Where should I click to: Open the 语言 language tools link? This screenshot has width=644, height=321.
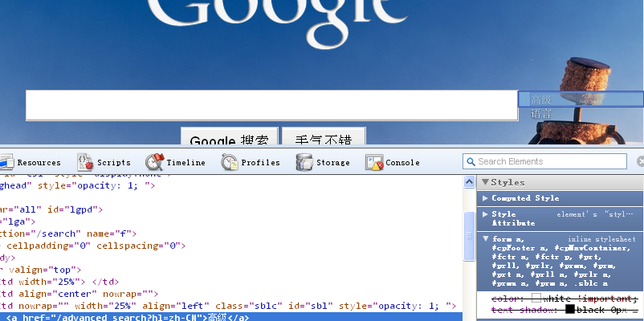541,114
